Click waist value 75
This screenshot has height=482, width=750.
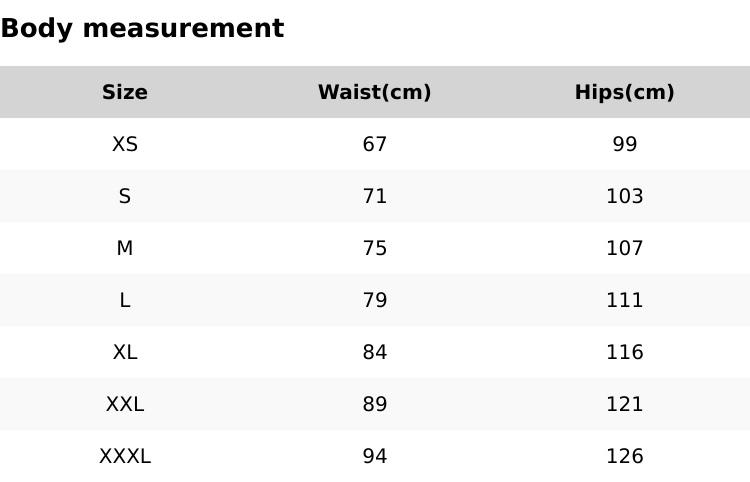[375, 249]
